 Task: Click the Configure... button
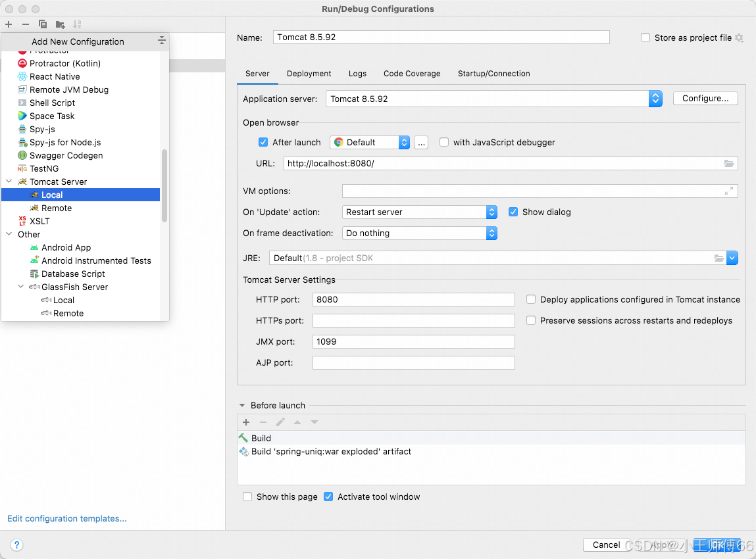point(705,98)
